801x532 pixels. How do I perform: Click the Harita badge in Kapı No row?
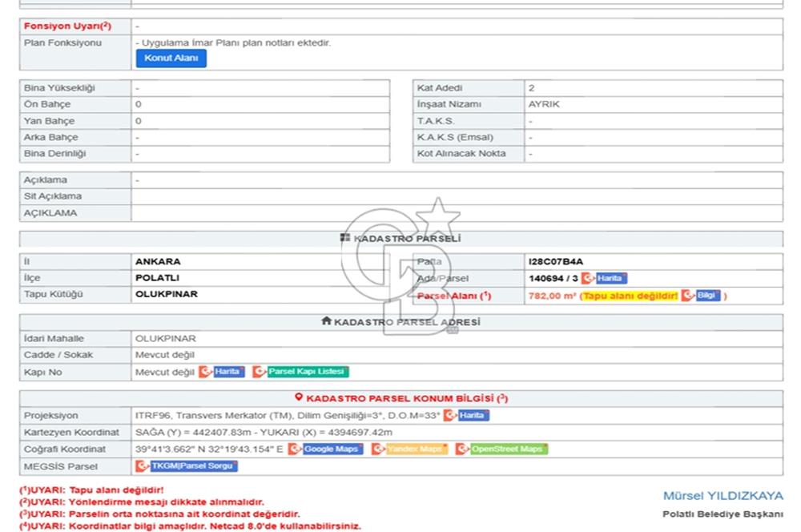[x=229, y=372]
